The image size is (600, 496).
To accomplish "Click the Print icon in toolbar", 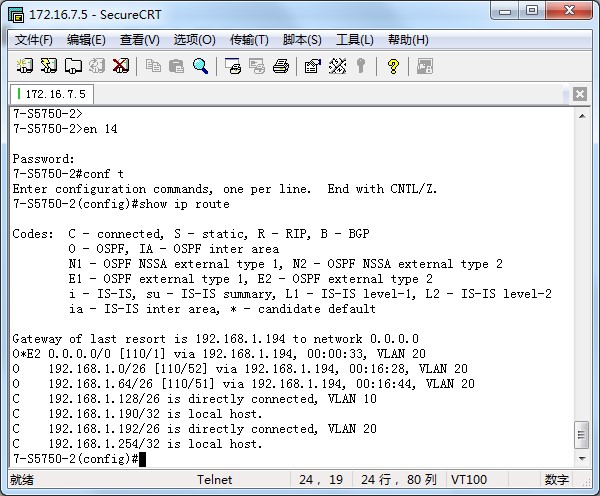I will (281, 66).
